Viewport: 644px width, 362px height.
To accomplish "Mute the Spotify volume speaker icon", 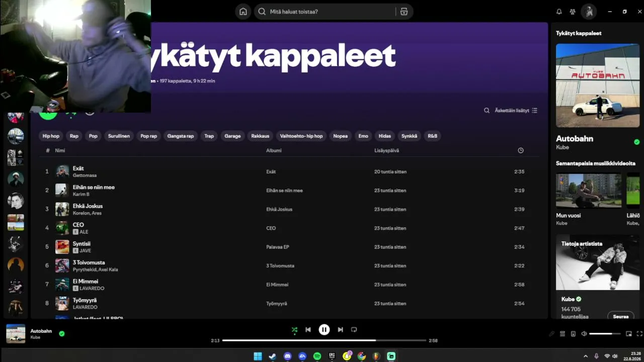I will (584, 334).
